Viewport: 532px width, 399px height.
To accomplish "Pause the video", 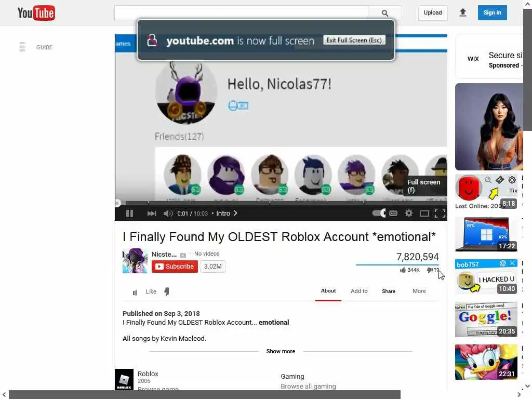I will [x=129, y=214].
